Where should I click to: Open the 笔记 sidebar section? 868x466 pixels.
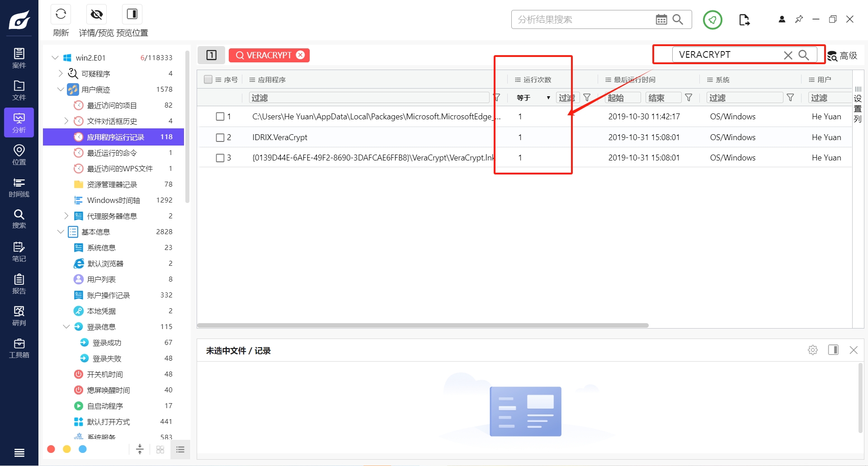coord(19,252)
